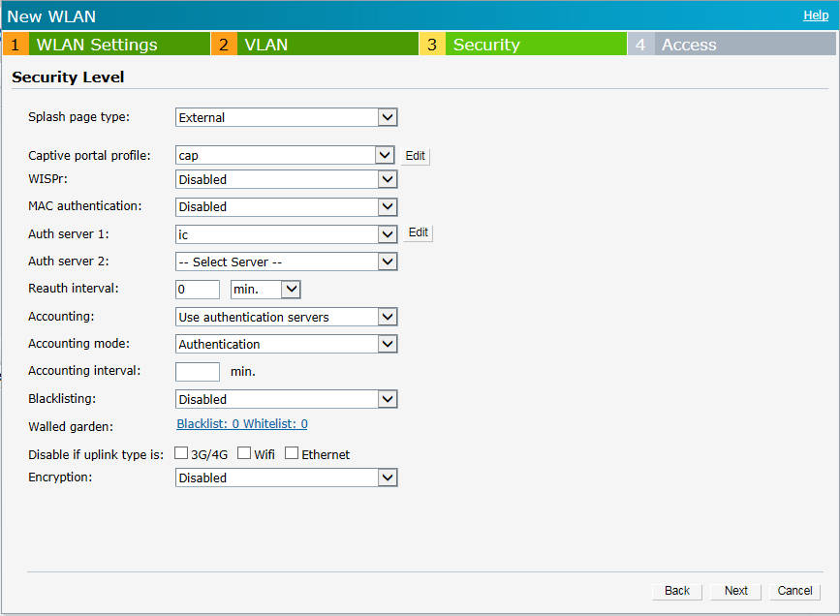This screenshot has width=840, height=616.
Task: Check the Ethernet uplink checkbox
Action: 292,453
